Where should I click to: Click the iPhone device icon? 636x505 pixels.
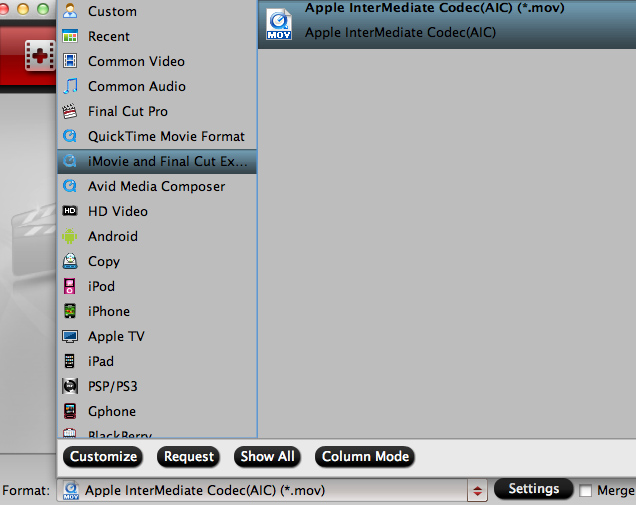point(70,312)
